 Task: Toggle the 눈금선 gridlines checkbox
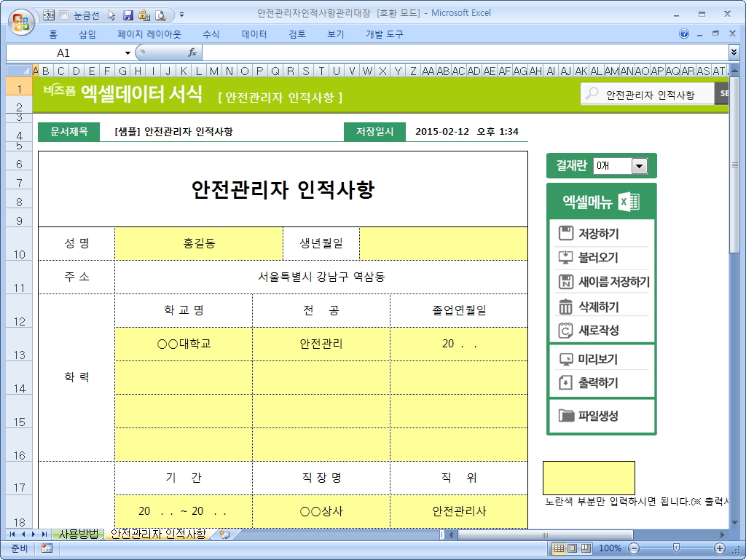(63, 15)
